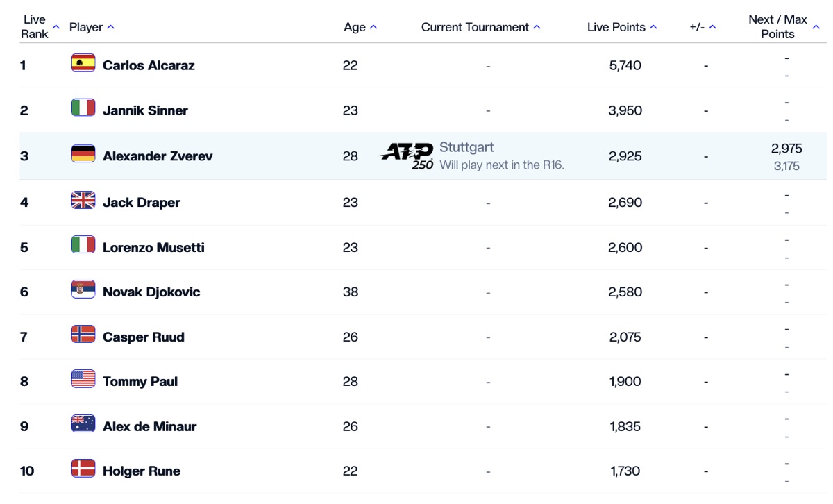Open Lorenzo Musetti's player profile
Screen dimensions: 833x504
tap(153, 247)
